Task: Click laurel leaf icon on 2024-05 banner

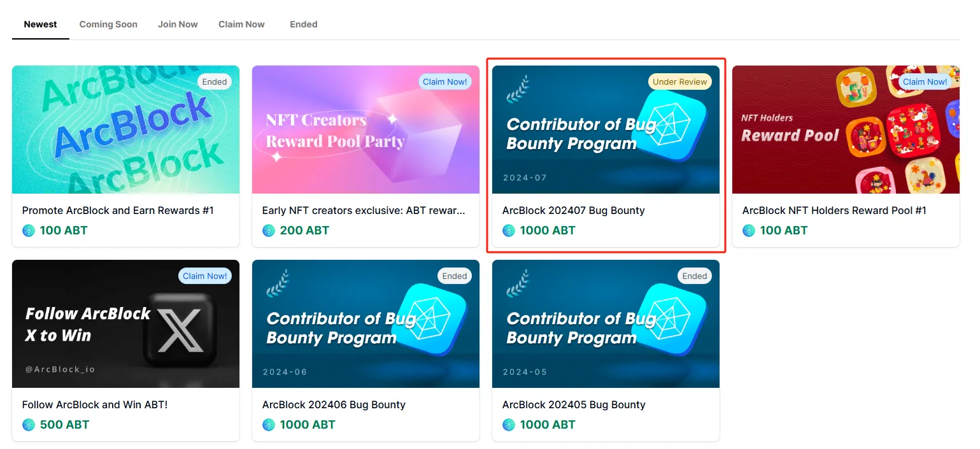Action: point(517,283)
